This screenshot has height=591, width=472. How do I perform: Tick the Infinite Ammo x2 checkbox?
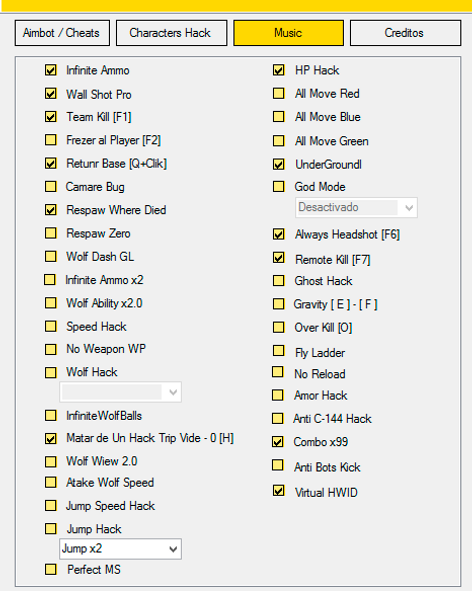[x=50, y=280]
